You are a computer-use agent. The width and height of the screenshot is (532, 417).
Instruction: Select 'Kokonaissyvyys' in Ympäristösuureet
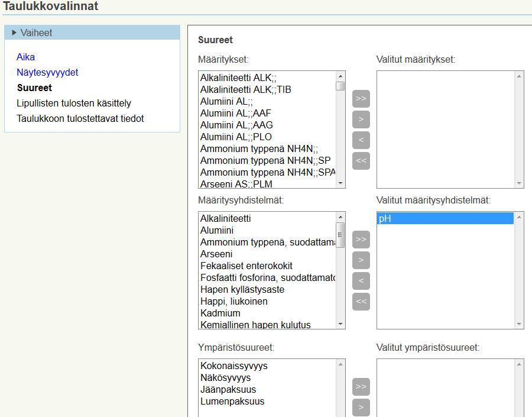[267, 366]
